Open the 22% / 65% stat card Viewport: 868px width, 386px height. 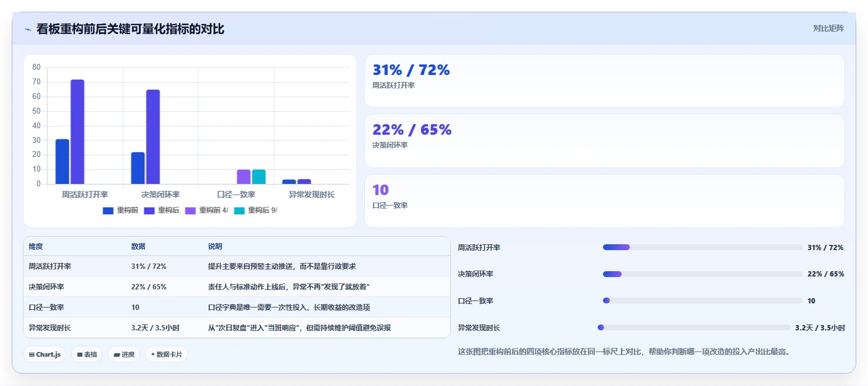(605, 141)
